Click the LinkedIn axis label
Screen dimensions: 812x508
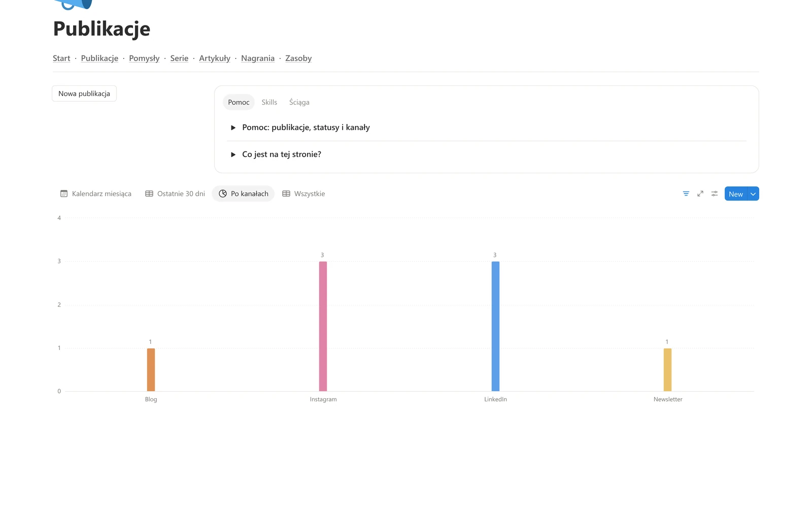click(x=495, y=399)
